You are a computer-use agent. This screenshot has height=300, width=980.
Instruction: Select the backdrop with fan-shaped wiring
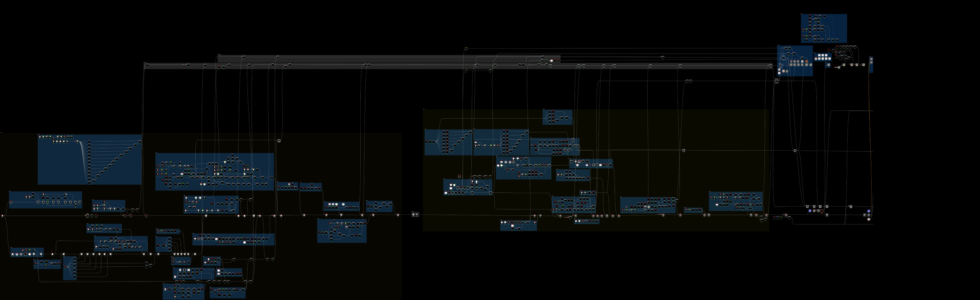[x=90, y=160]
